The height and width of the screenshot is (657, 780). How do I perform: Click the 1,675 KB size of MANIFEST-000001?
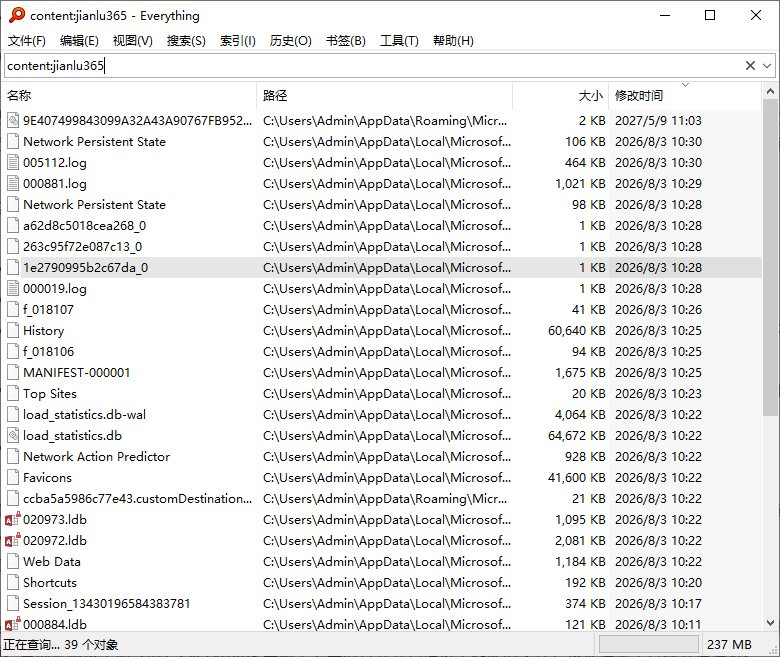[581, 373]
